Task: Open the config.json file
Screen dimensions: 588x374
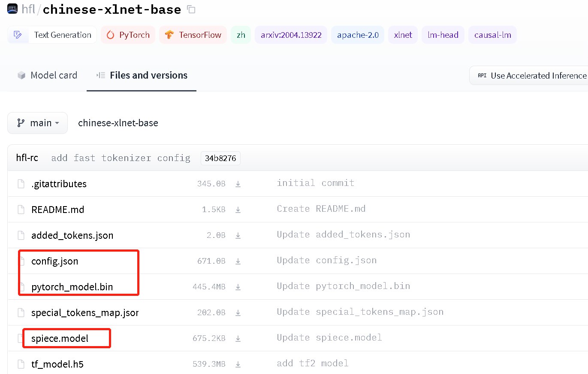Action: click(x=54, y=261)
